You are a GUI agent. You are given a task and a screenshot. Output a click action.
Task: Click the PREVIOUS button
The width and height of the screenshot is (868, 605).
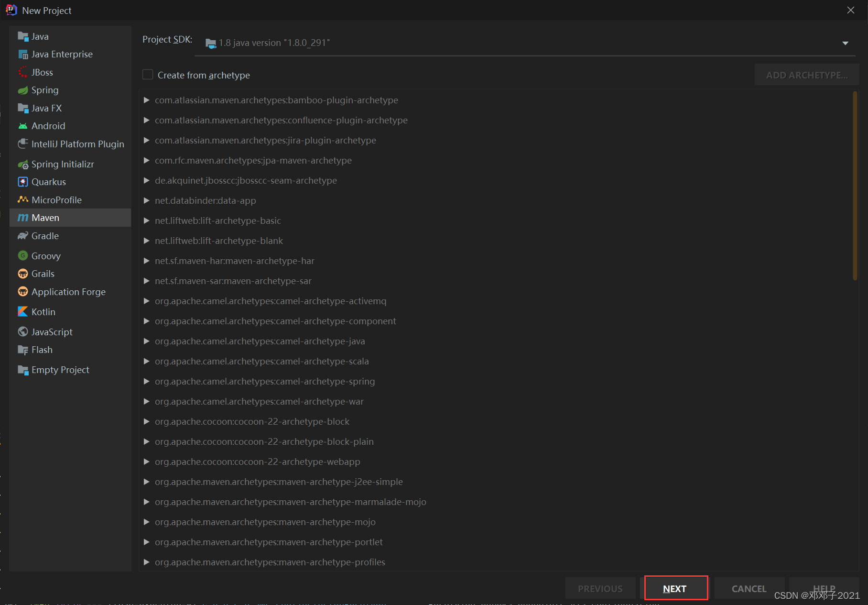(x=600, y=588)
